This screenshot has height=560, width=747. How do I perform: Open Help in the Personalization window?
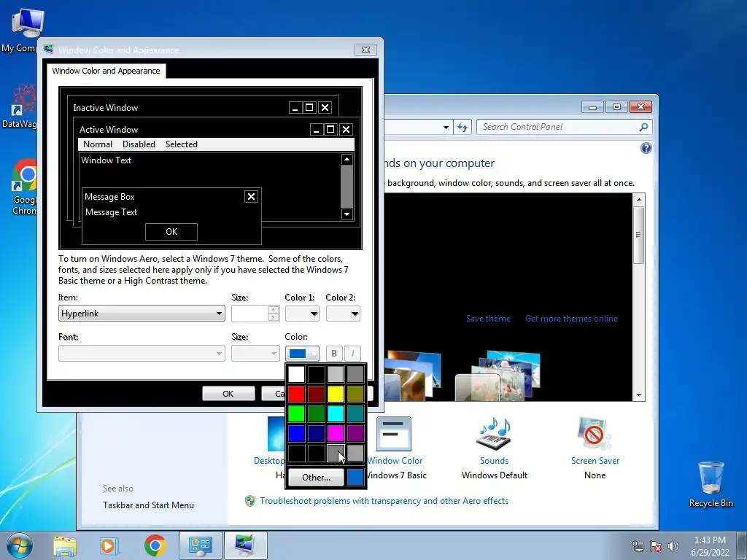(x=646, y=148)
